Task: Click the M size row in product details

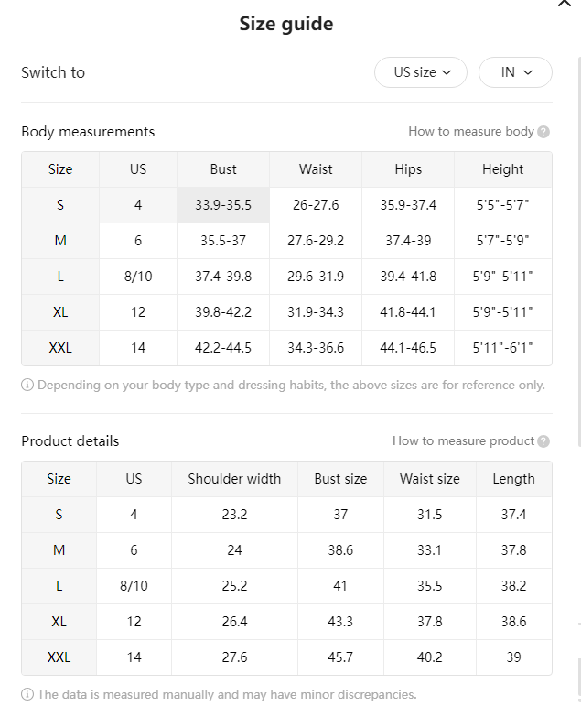Action: tap(286, 550)
